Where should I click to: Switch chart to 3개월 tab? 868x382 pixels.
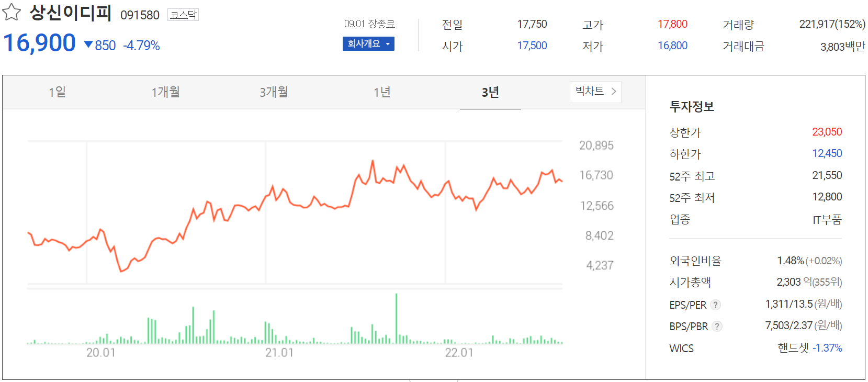tap(274, 92)
